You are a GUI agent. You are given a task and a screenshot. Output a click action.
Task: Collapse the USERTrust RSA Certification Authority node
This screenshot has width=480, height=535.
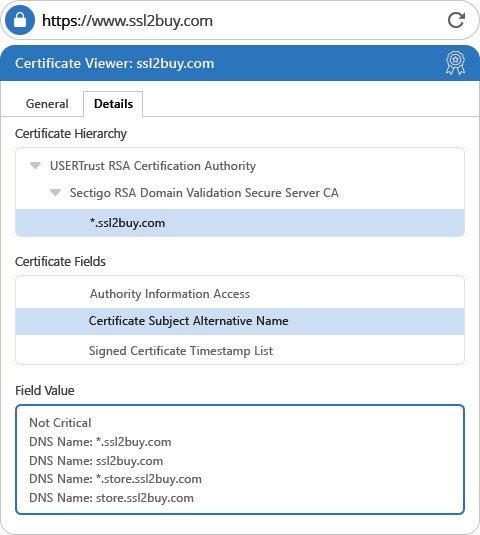click(x=35, y=166)
